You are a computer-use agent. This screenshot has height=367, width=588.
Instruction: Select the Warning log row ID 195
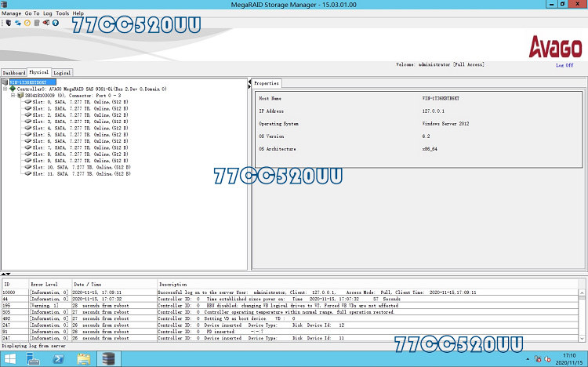pos(290,306)
